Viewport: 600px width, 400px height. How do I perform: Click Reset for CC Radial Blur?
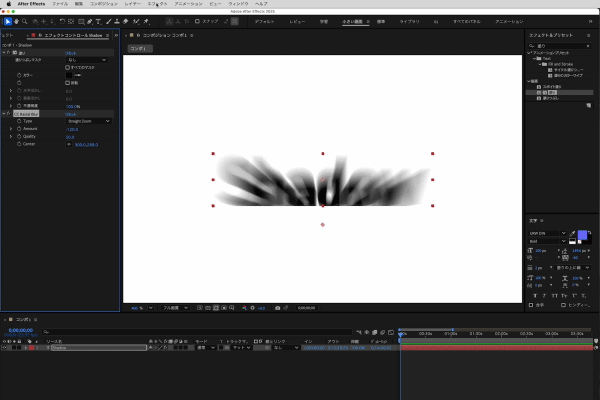click(70, 114)
